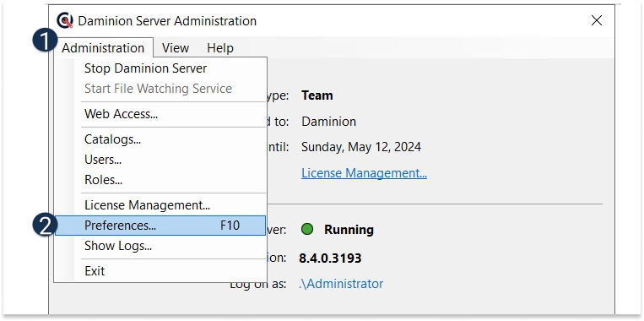Click the green Running status indicator
This screenshot has width=644, height=321.
[306, 229]
